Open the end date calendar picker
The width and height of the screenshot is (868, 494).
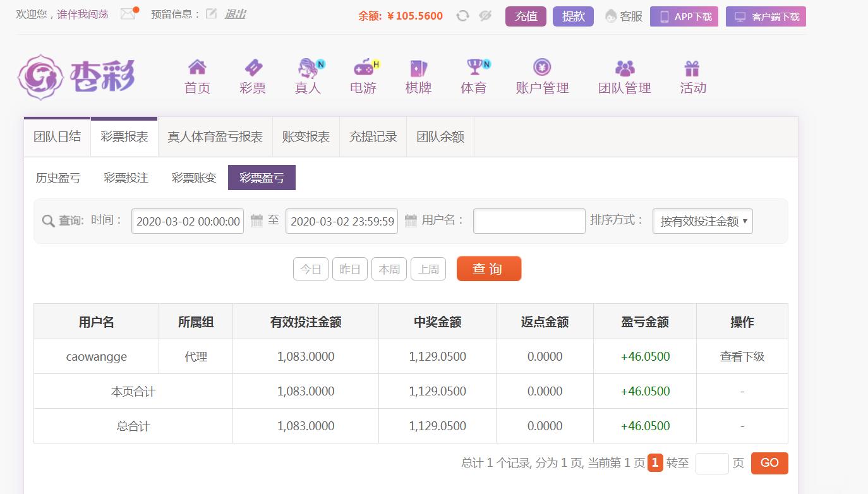(411, 221)
